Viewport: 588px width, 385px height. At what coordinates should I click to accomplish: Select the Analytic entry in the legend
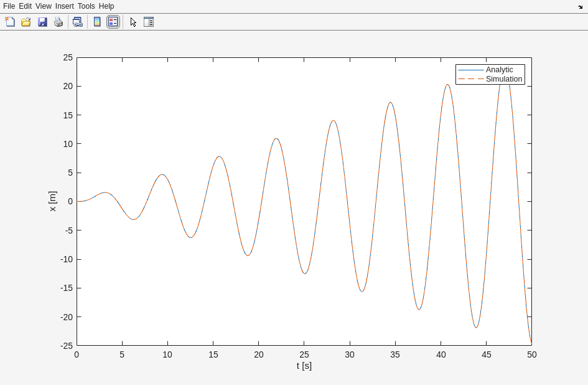point(499,70)
